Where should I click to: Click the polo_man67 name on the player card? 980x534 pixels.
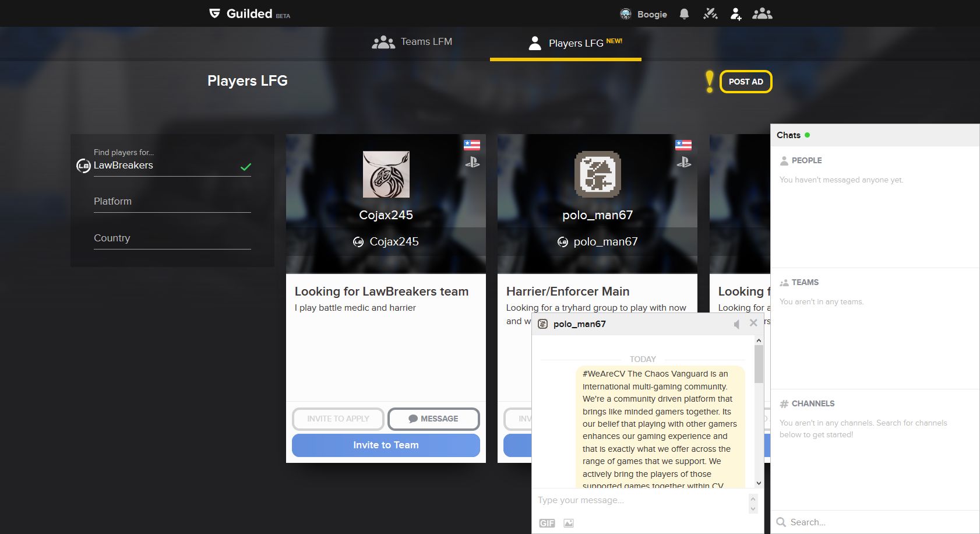click(597, 215)
